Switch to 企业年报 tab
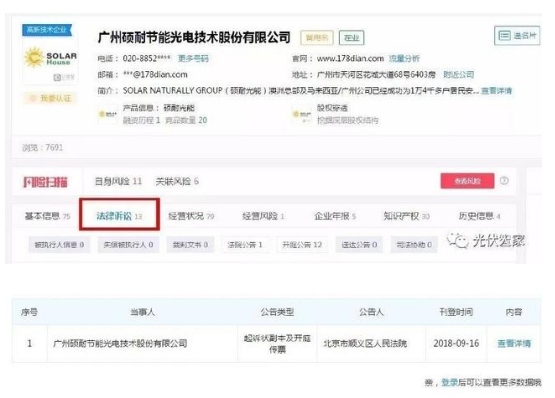The image size is (555, 398). pyautogui.click(x=335, y=216)
